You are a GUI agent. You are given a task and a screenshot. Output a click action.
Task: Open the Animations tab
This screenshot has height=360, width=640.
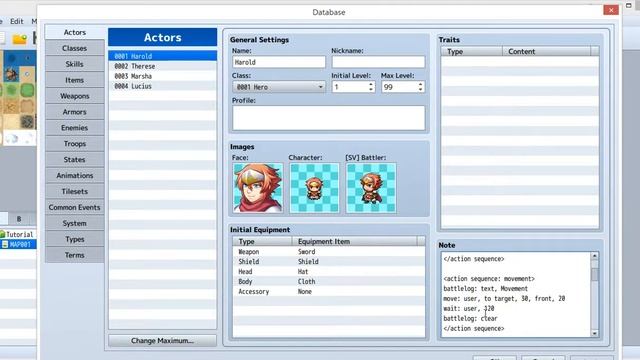click(x=75, y=176)
